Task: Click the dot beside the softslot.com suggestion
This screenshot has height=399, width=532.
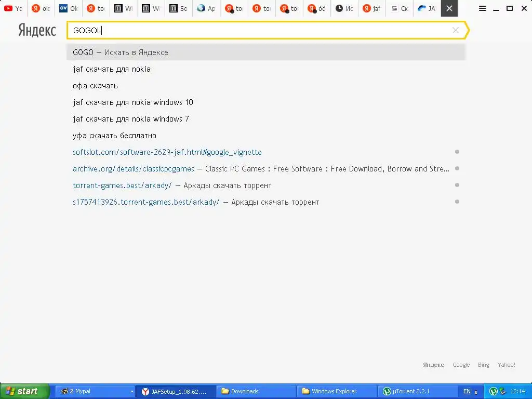Action: point(457,152)
